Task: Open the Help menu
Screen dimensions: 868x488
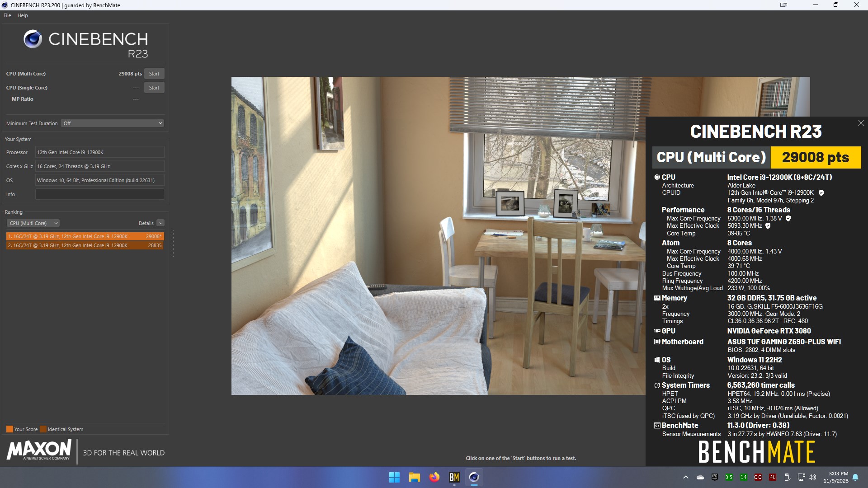Action: click(23, 15)
